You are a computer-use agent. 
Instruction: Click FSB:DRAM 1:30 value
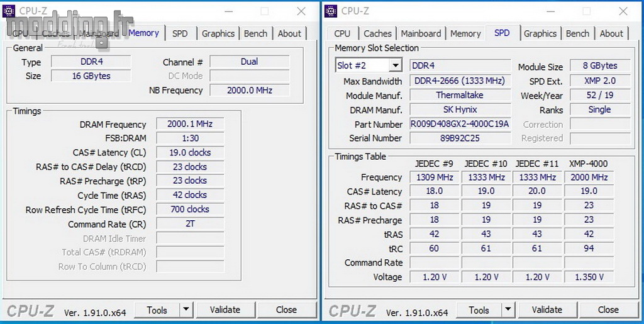pos(190,138)
